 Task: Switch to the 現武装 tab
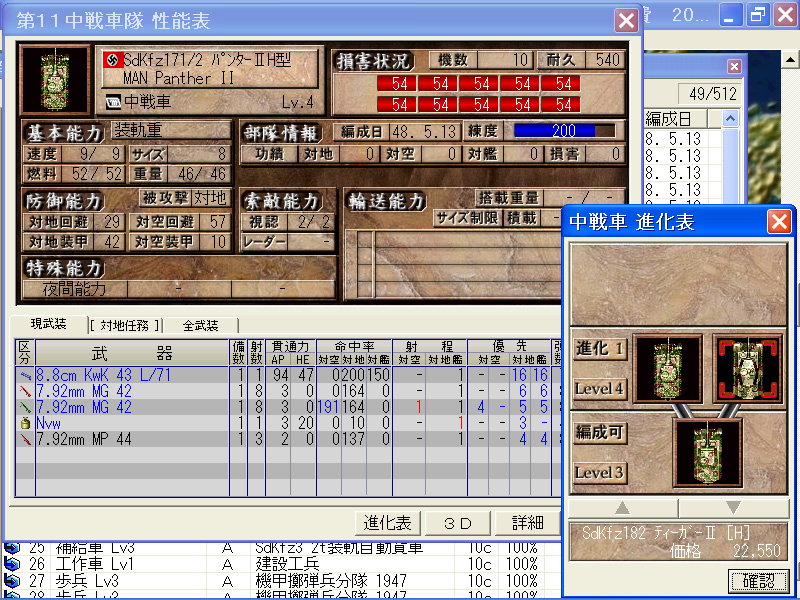pyautogui.click(x=48, y=325)
